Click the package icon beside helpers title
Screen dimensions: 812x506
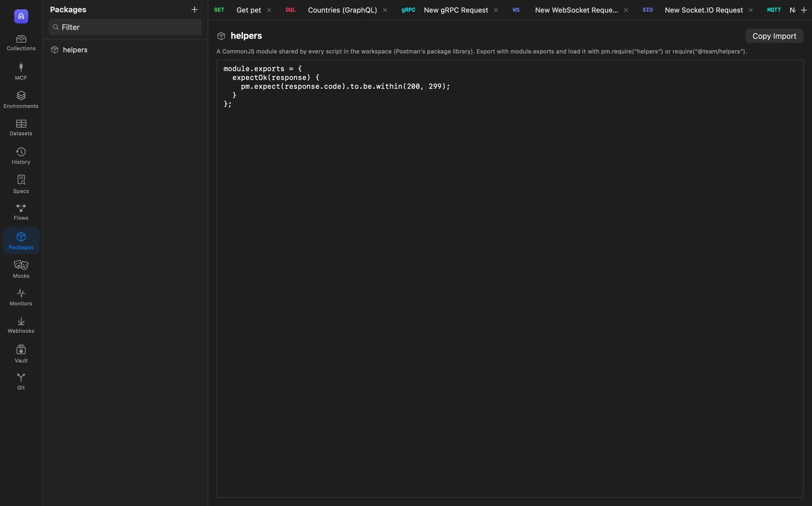(x=221, y=36)
